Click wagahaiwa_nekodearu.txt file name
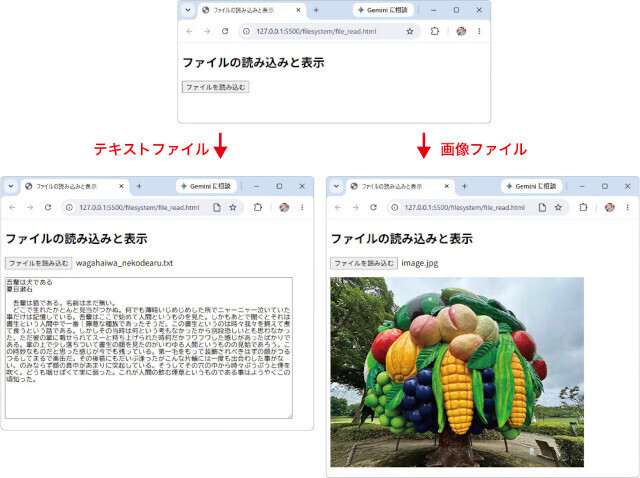 pyautogui.click(x=124, y=263)
